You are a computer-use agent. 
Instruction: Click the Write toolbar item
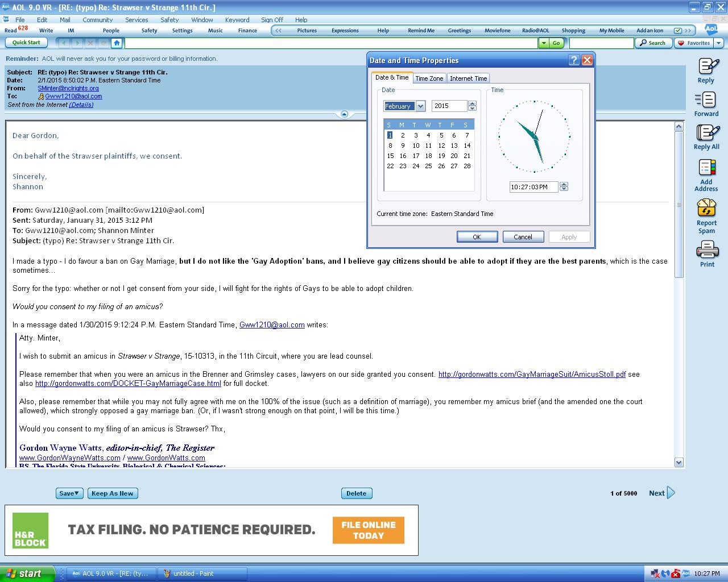point(46,31)
